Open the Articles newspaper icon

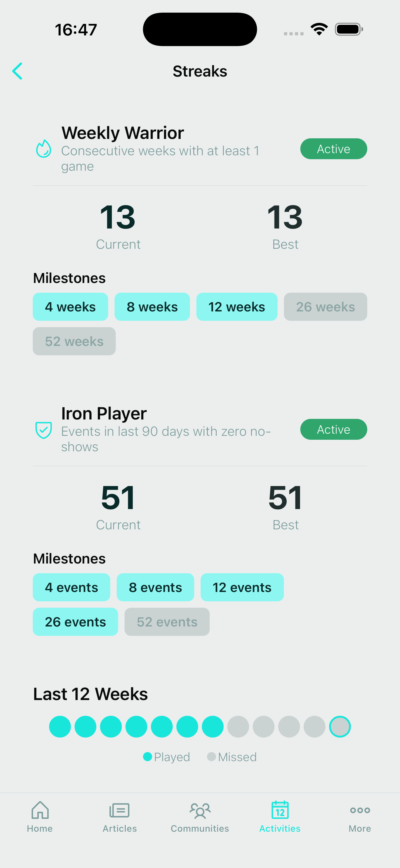point(119,810)
